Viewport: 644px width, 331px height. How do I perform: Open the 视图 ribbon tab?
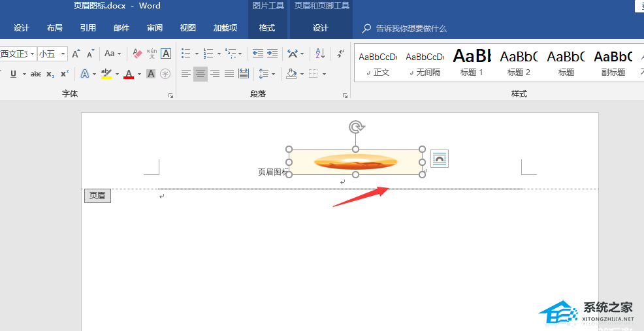coord(187,28)
